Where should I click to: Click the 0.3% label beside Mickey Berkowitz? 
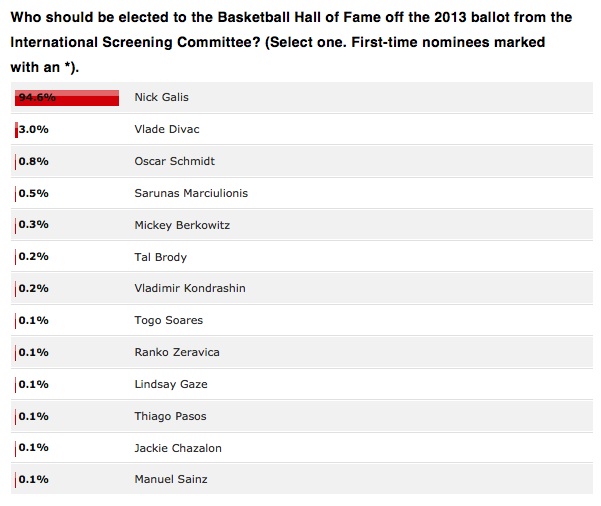(x=34, y=225)
